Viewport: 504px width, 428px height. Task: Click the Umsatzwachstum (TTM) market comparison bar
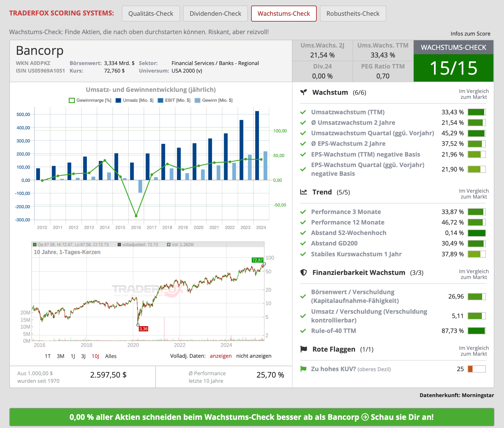pyautogui.click(x=477, y=112)
